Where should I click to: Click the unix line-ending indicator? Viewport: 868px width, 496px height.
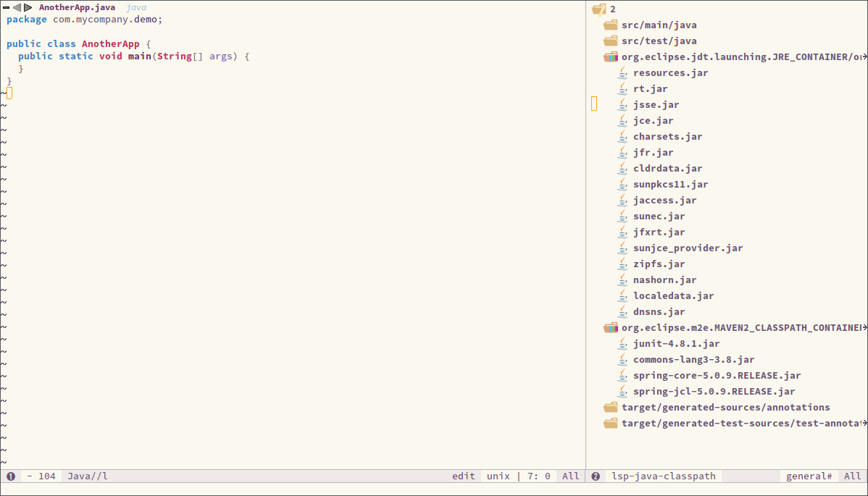click(498, 476)
